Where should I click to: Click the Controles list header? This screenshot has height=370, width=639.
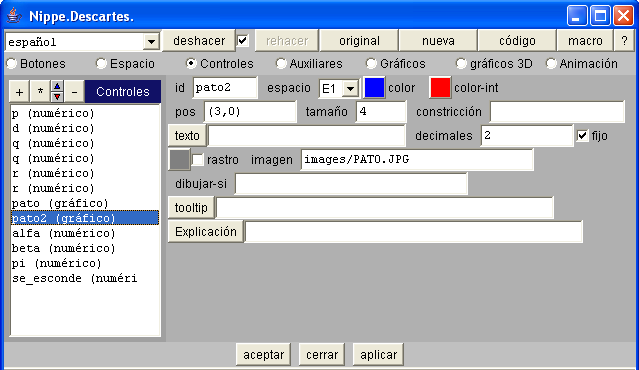[123, 92]
